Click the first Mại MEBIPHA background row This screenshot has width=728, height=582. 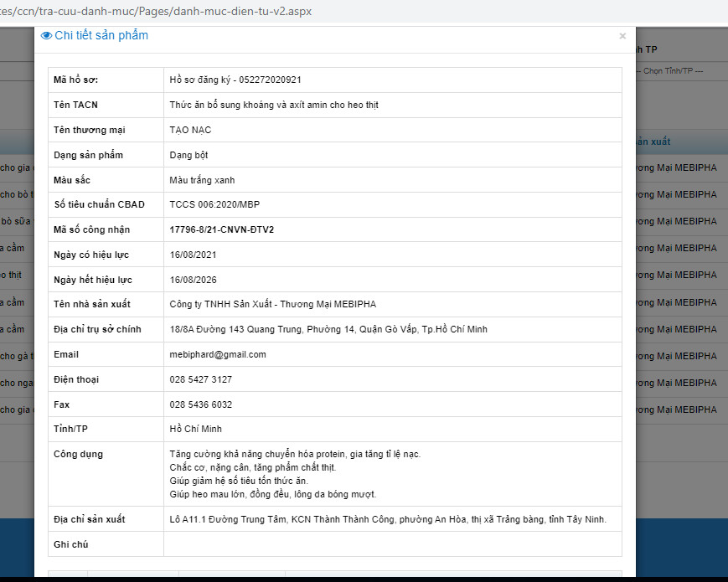[676, 168]
